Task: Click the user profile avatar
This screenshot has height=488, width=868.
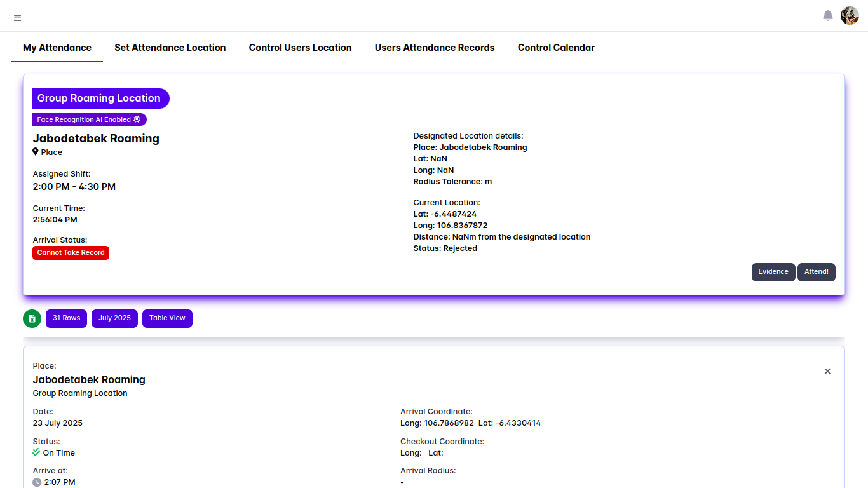Action: point(850,16)
